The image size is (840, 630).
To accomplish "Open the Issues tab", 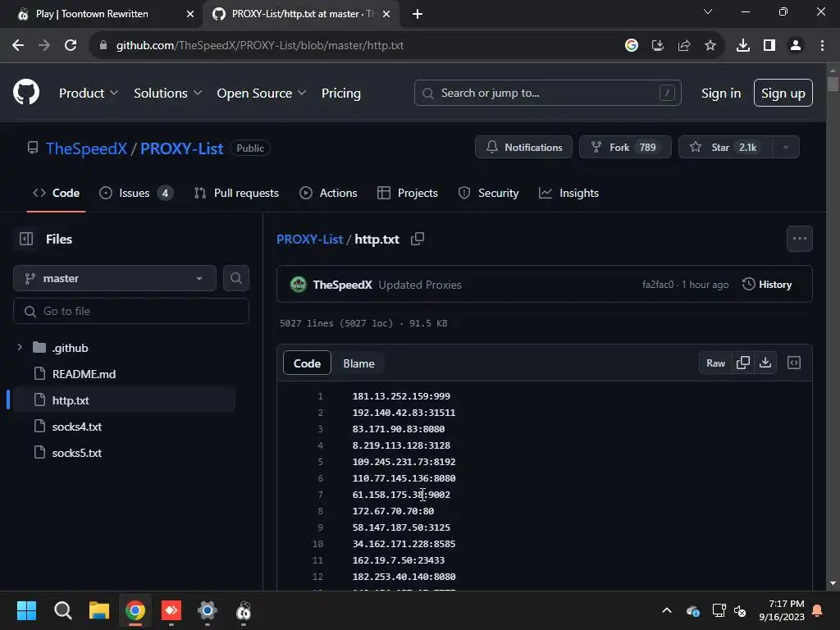I will click(136, 193).
